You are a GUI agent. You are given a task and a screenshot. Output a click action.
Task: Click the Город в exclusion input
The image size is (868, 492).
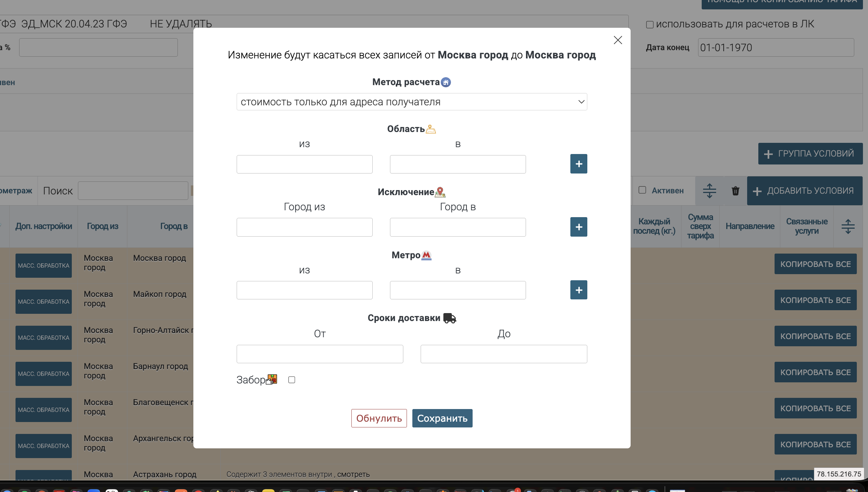(458, 227)
